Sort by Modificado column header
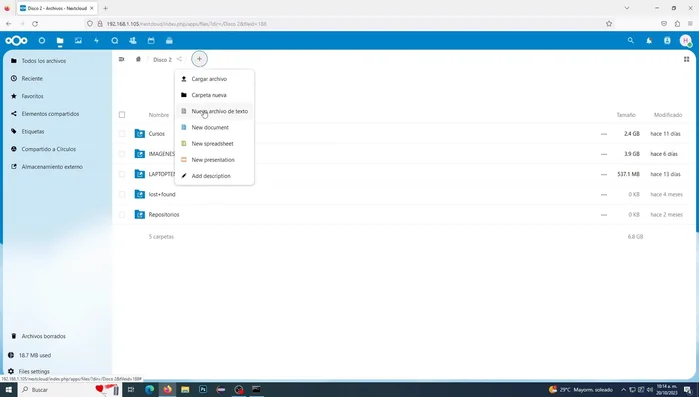 pos(668,115)
